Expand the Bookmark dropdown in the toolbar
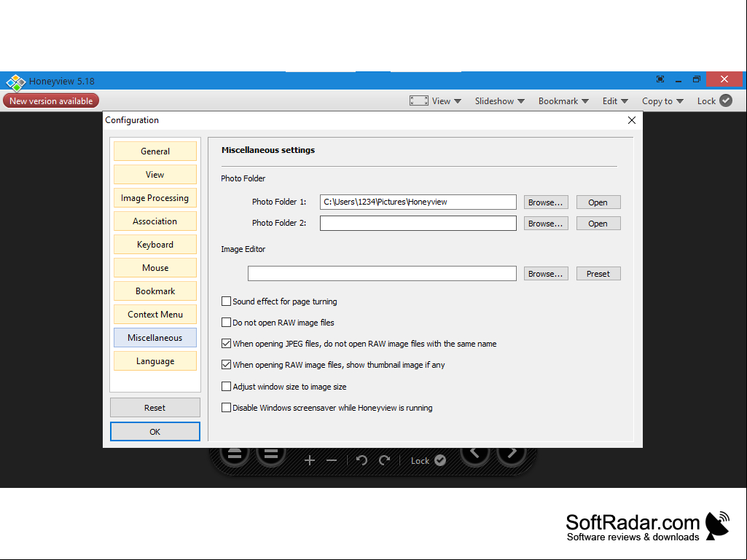This screenshot has height=560, width=747. pos(563,101)
